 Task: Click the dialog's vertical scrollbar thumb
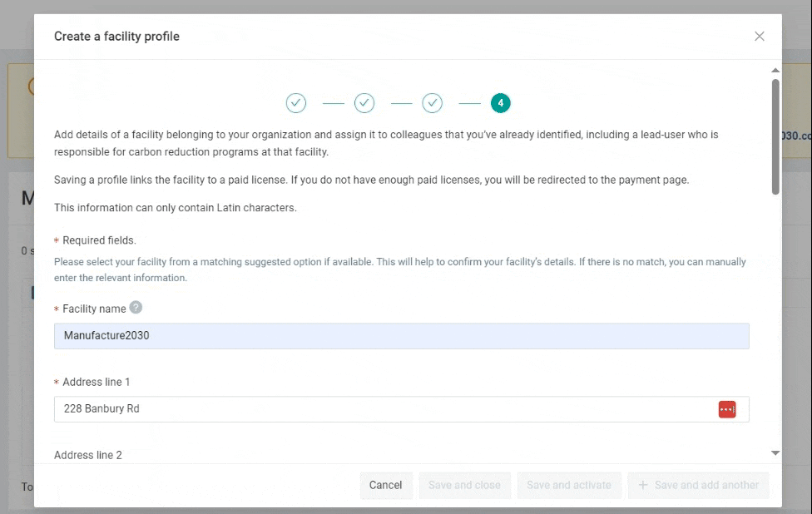[x=775, y=136]
